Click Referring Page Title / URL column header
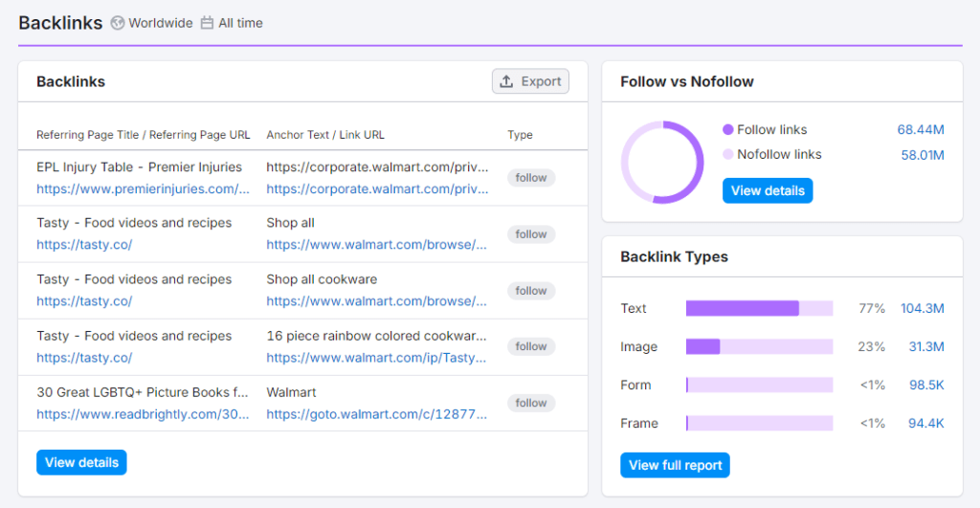This screenshot has width=980, height=508. [x=144, y=134]
